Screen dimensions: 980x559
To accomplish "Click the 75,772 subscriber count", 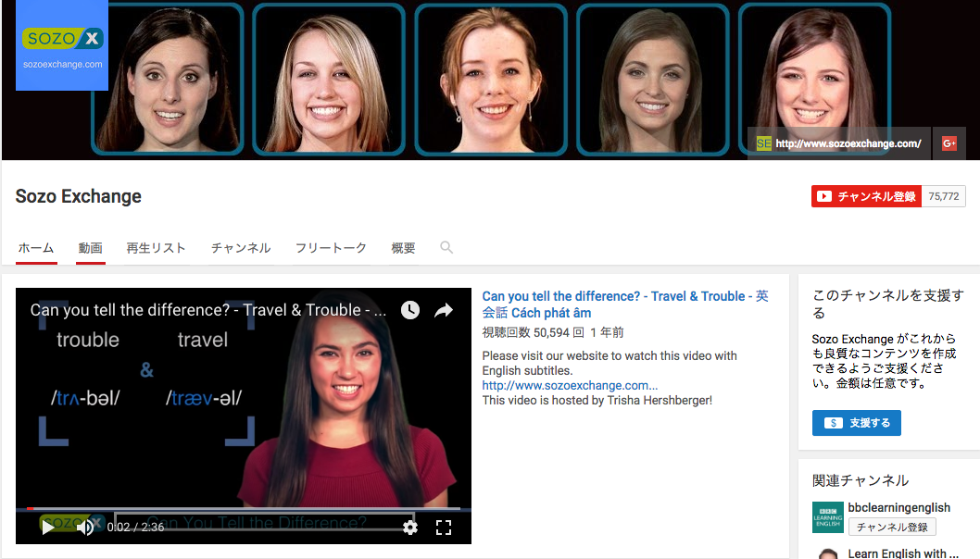I will click(943, 196).
